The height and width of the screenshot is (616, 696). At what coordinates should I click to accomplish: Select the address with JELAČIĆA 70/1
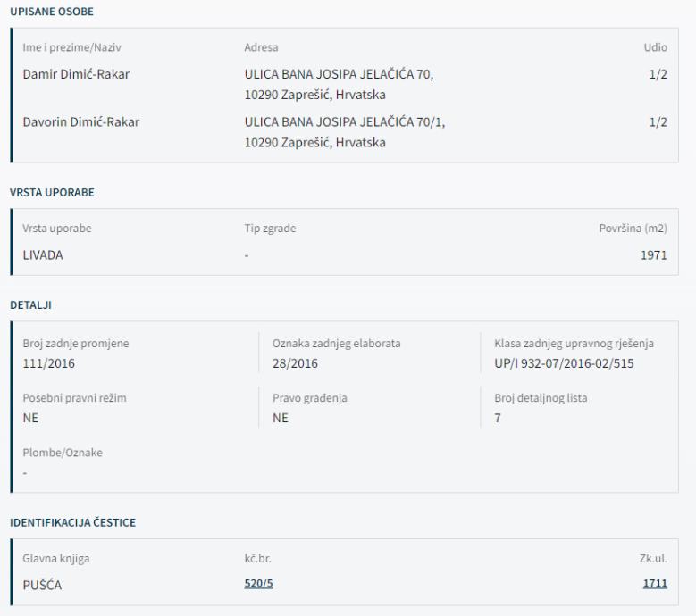coord(344,131)
